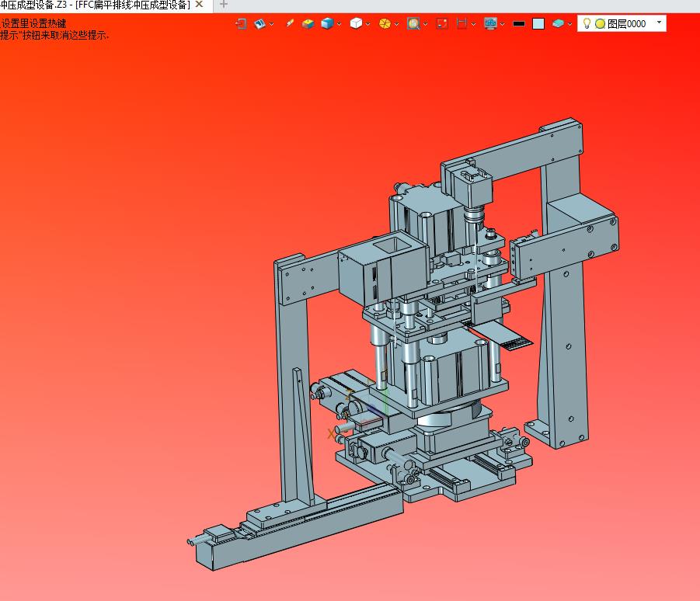Click the blue view-orientation icon
Viewport: 700px width, 601px height.
tap(259, 23)
